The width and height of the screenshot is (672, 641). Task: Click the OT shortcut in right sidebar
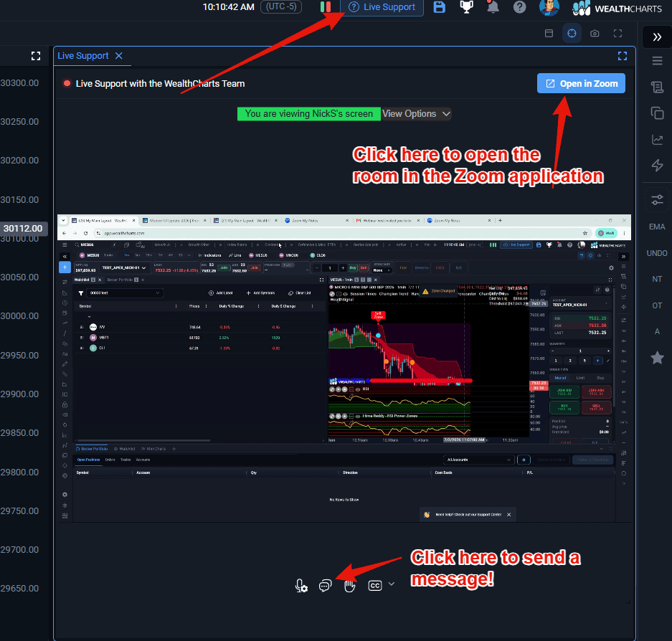click(x=657, y=305)
